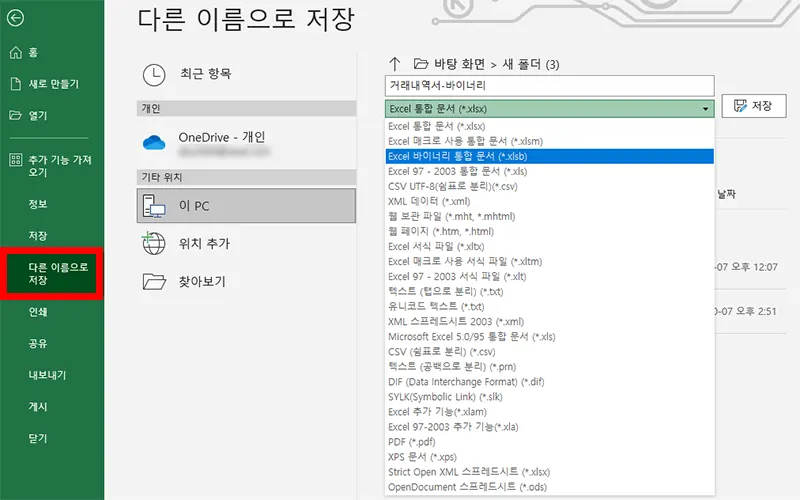Collapse the file type dropdown arrow
This screenshot has width=800, height=500.
tap(705, 109)
